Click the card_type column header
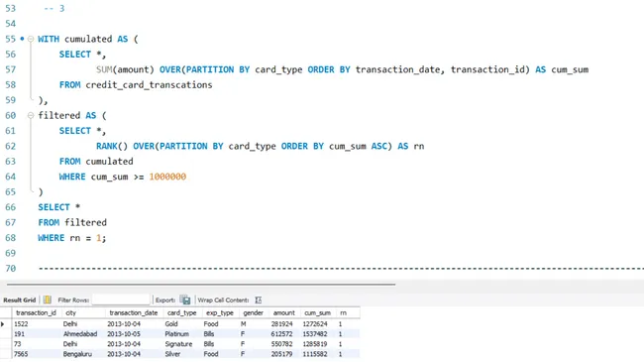 pyautogui.click(x=181, y=313)
